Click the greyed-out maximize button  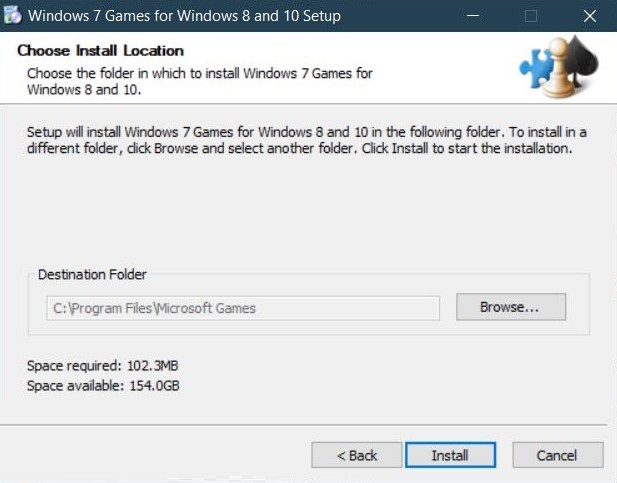pos(531,16)
